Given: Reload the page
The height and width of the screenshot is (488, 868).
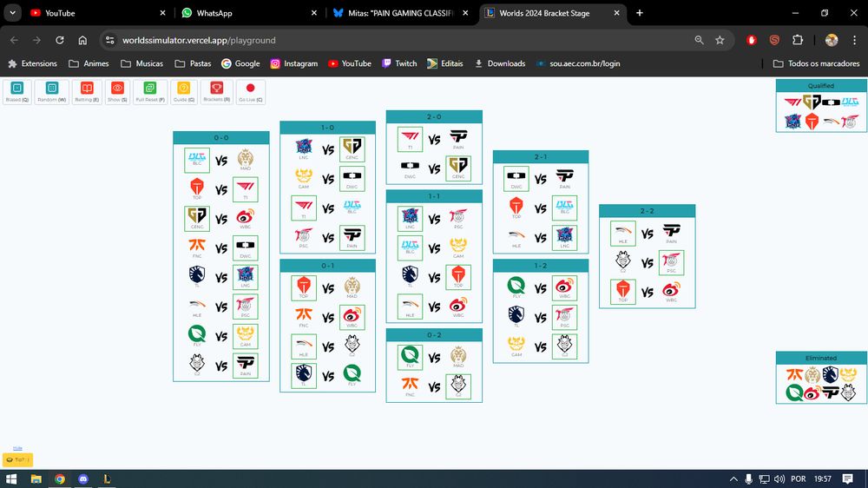Looking at the screenshot, I should [60, 40].
